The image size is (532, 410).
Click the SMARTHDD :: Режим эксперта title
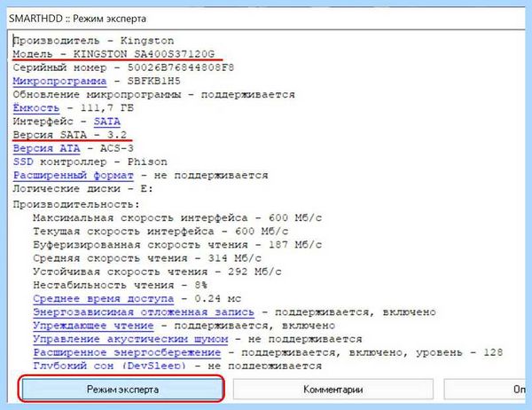pos(77,19)
